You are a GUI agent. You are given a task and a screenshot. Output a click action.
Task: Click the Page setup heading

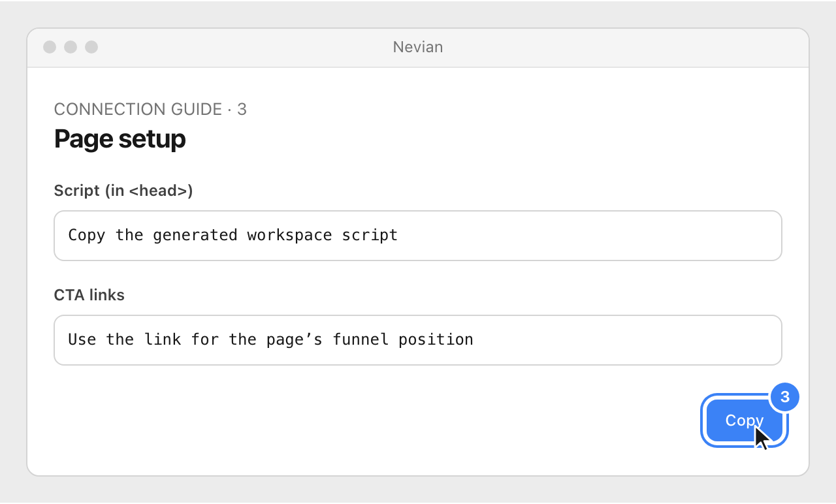point(120,139)
